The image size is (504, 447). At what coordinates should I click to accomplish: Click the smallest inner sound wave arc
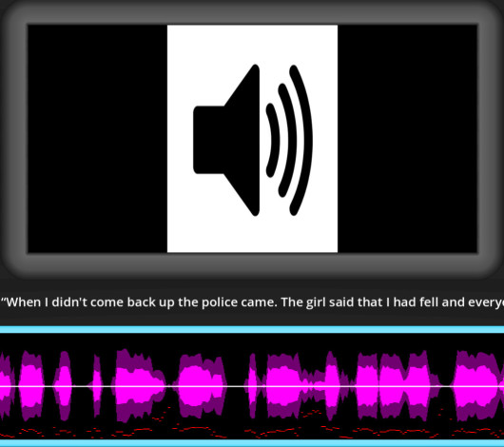[274, 140]
